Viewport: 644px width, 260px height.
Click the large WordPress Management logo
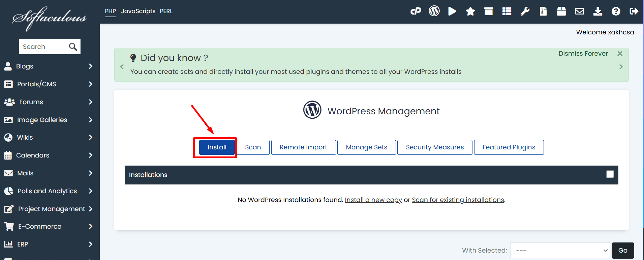[x=312, y=110]
